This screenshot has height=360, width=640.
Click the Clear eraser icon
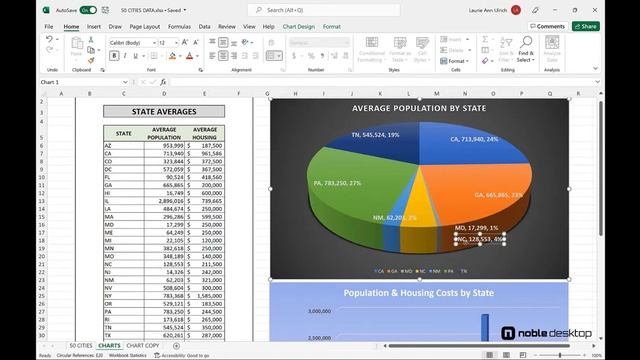point(485,61)
